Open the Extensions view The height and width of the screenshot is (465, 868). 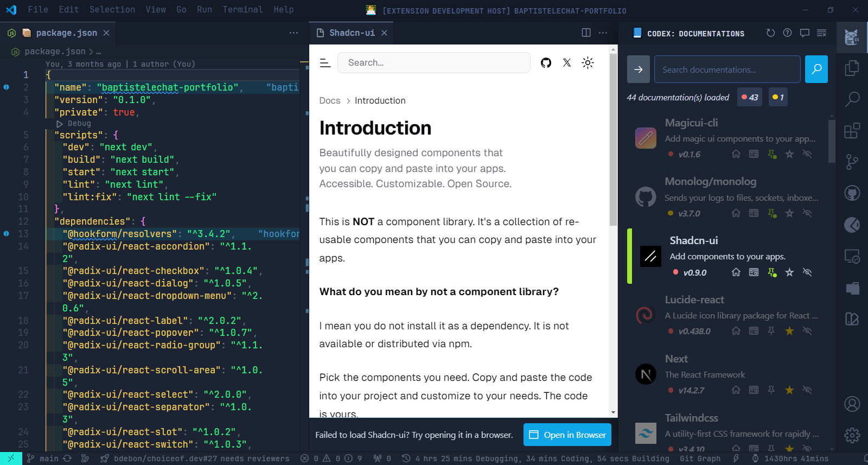pos(852,131)
